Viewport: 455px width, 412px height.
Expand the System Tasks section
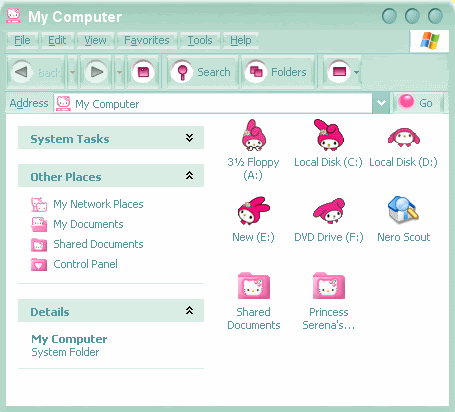coord(189,138)
